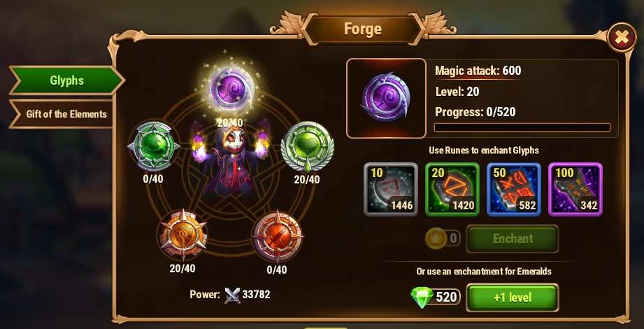Click the gold coin cost icon

pyautogui.click(x=436, y=238)
